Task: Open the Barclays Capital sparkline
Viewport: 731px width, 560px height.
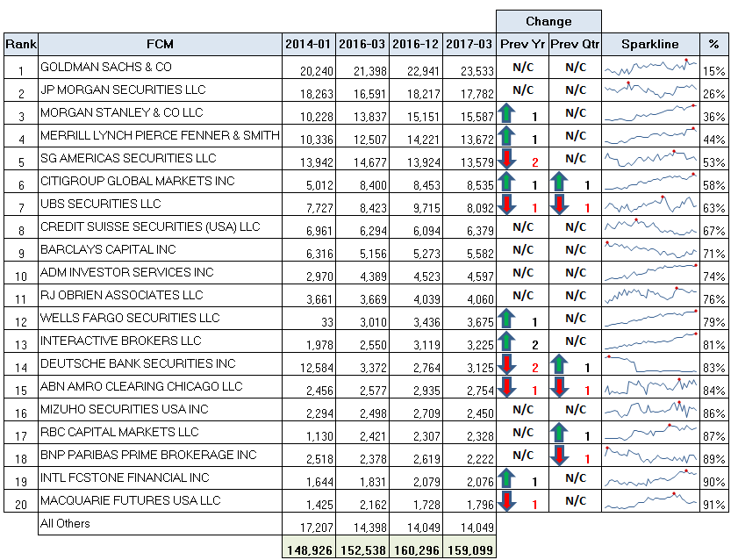Action: click(651, 250)
